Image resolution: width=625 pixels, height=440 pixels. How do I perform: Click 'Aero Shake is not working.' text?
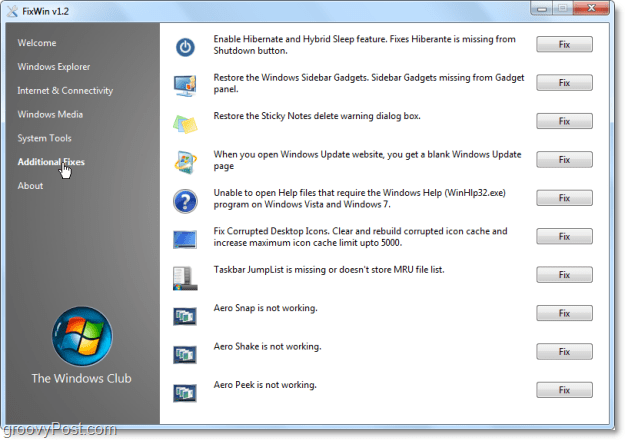click(x=267, y=346)
